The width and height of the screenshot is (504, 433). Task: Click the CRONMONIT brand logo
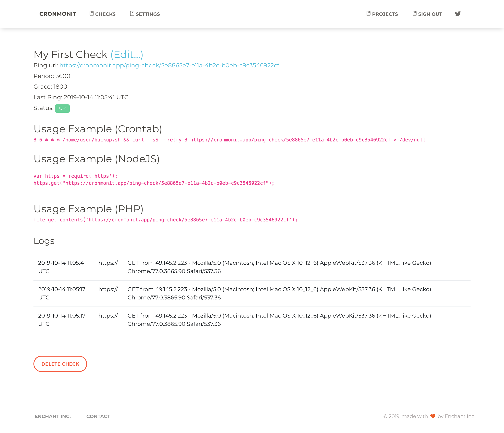pyautogui.click(x=58, y=14)
